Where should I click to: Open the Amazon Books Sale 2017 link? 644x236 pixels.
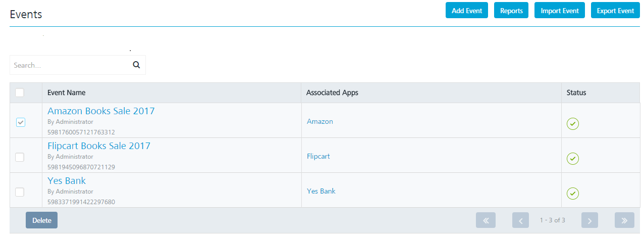(101, 111)
